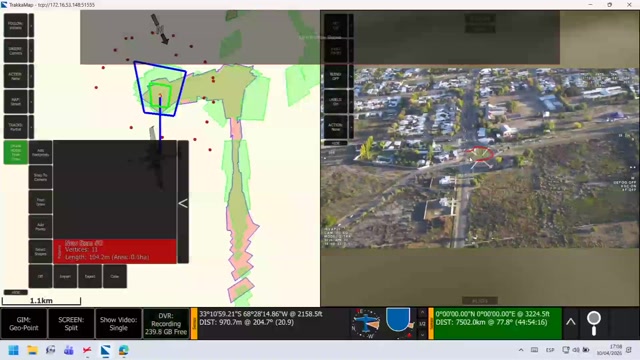
Task: Click the ESP language indicator
Action: pyautogui.click(x=550, y=350)
